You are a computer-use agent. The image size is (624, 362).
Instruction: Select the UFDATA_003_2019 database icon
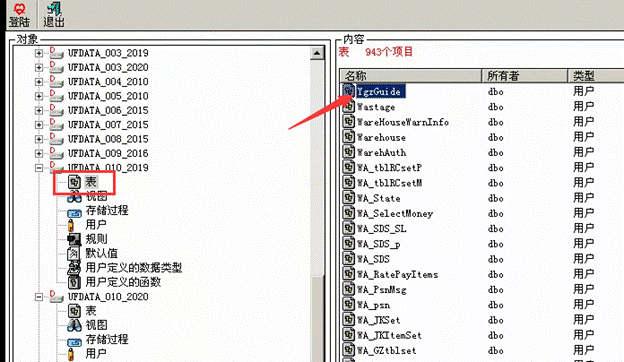[56, 53]
